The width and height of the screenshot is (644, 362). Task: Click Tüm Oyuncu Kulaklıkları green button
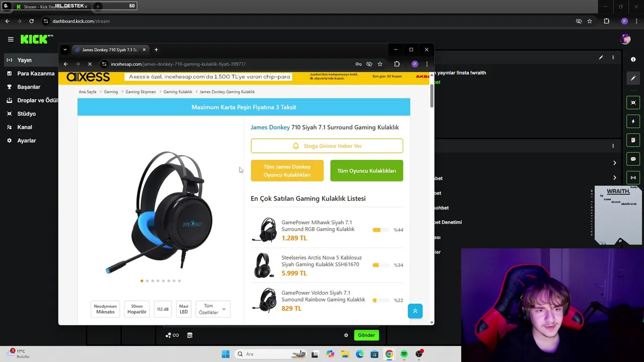(x=367, y=171)
